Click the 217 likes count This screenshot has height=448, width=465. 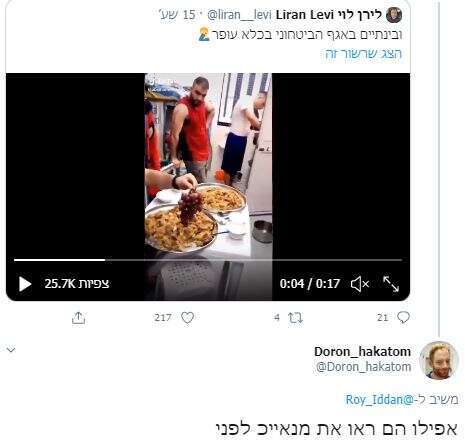pyautogui.click(x=163, y=317)
